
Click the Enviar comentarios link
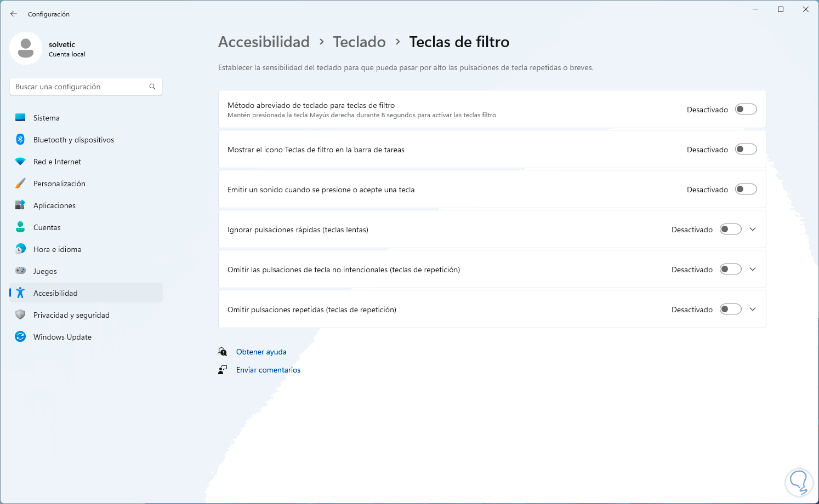(x=269, y=370)
